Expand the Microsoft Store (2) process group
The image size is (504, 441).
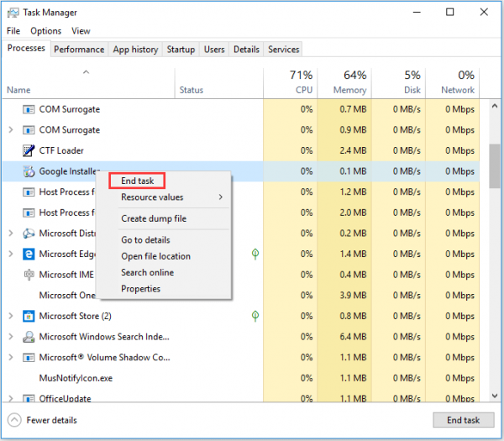(x=10, y=316)
